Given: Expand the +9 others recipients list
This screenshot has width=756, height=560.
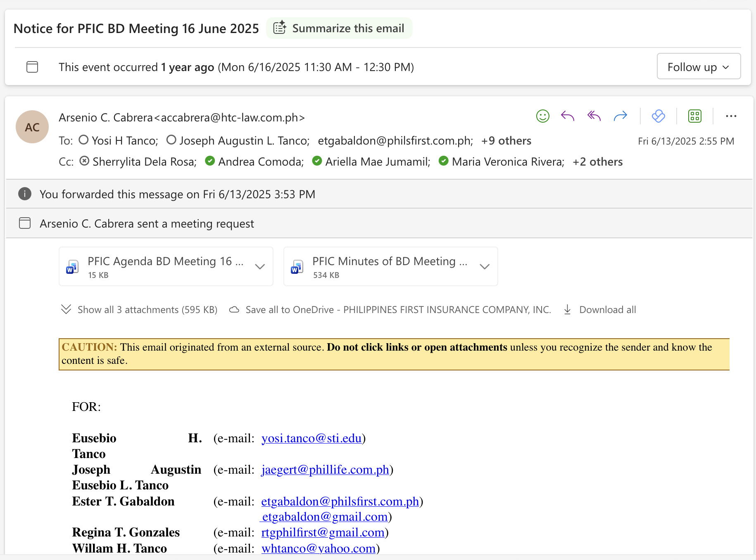Looking at the screenshot, I should click(506, 141).
